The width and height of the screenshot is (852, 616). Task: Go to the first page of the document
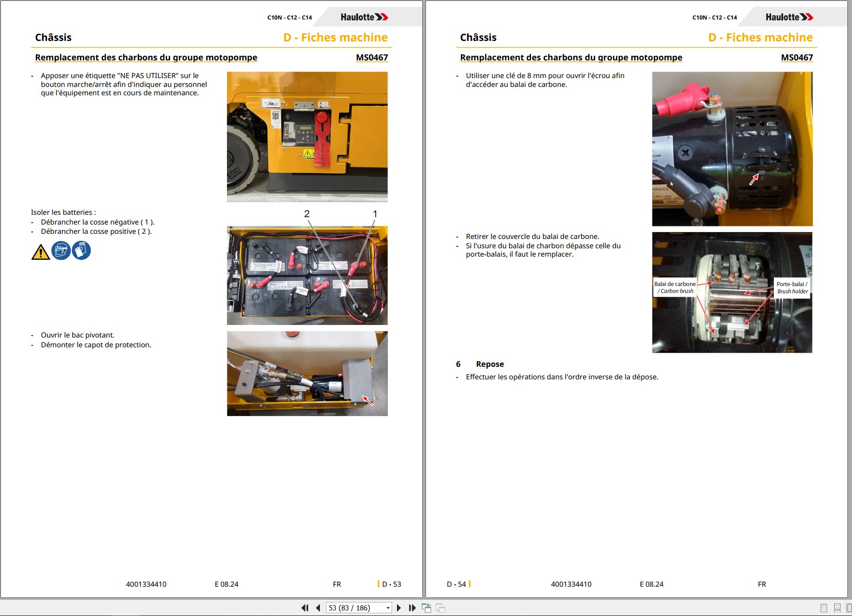(x=305, y=608)
